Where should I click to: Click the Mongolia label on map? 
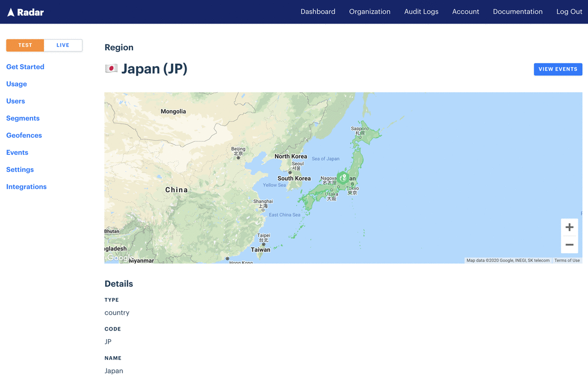click(x=173, y=111)
